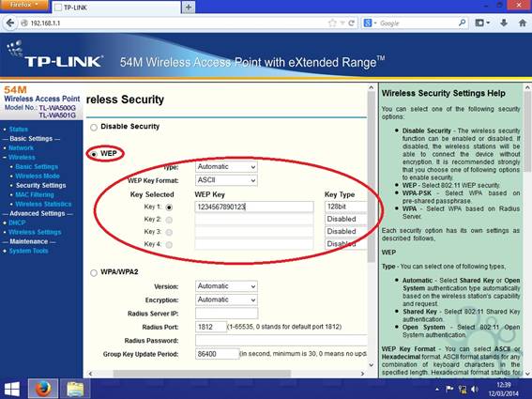The width and height of the screenshot is (532, 399).
Task: Open Wireless Statistics sidebar link
Action: pyautogui.click(x=43, y=204)
